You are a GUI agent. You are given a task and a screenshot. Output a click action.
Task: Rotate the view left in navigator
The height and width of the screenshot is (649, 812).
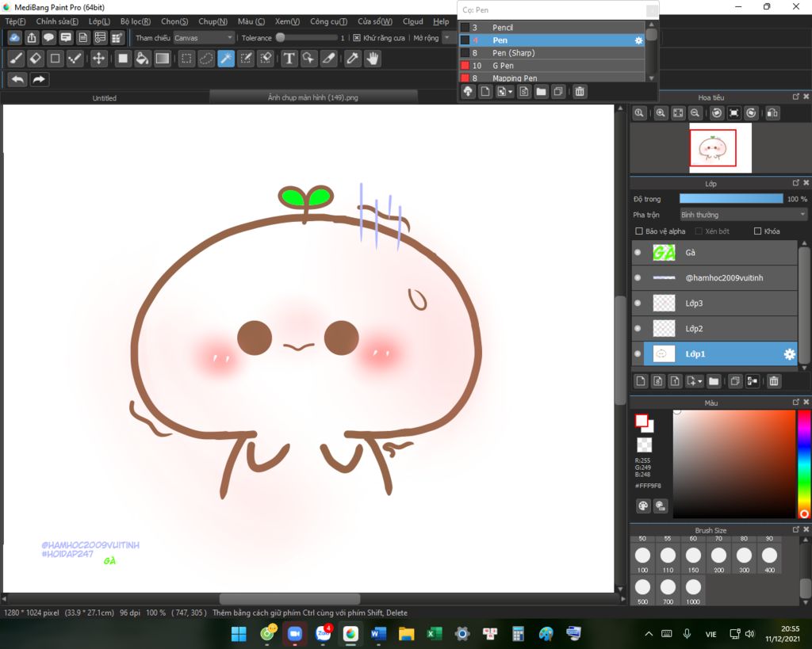click(x=717, y=113)
